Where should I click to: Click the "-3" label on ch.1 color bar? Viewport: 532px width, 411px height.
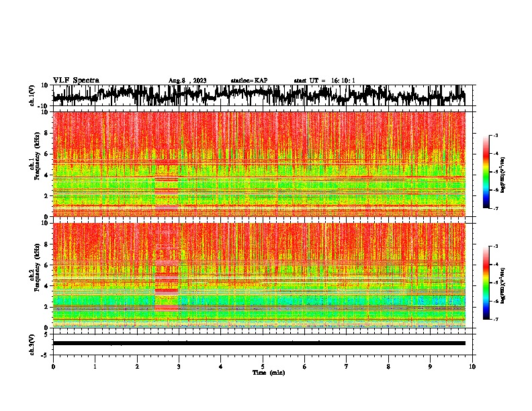pos(495,135)
